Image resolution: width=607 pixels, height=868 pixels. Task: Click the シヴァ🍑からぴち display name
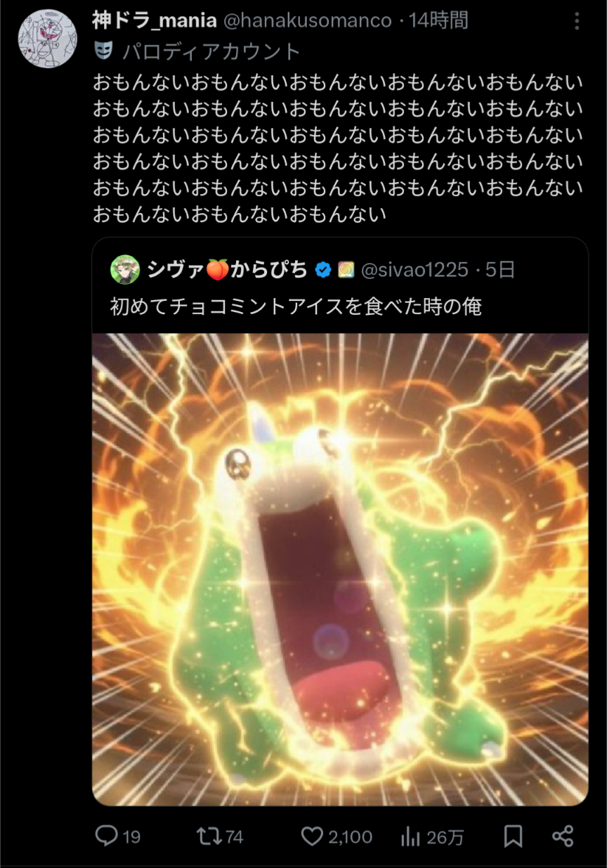tap(228, 270)
